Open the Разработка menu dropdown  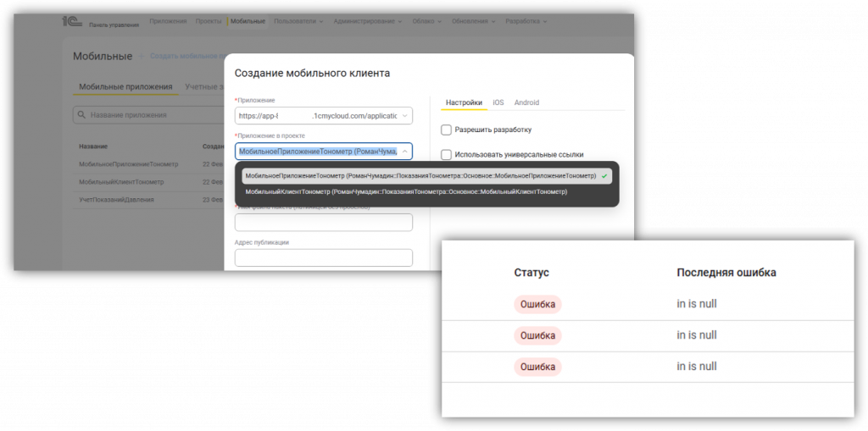point(526,21)
